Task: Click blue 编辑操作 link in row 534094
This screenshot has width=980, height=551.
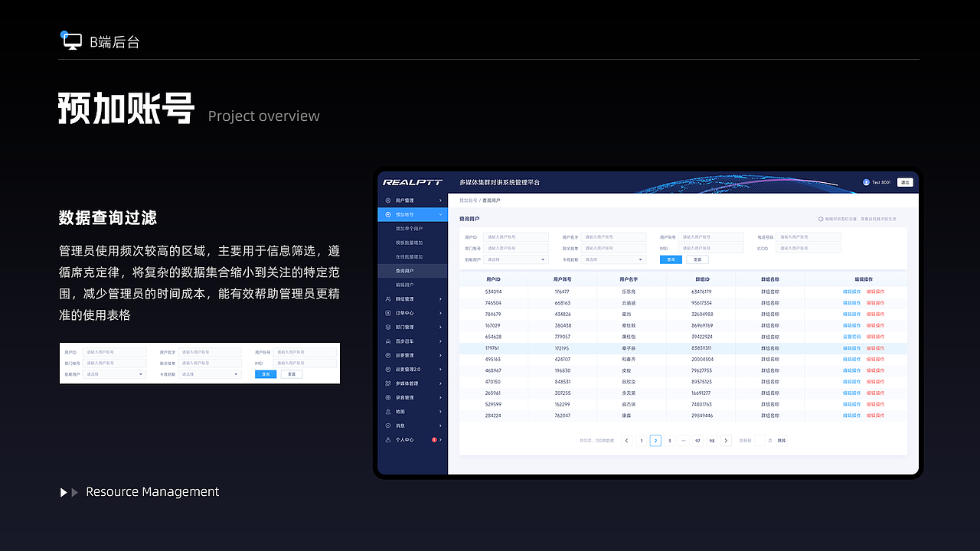Action: 851,292
